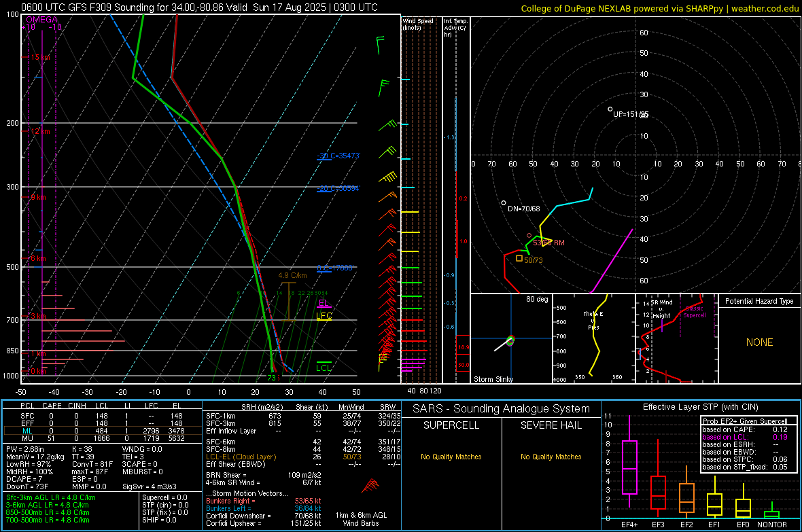Viewport: 802px width, 532px height.
Task: Click the 'SHIP = 0.0' value
Action: (159, 520)
